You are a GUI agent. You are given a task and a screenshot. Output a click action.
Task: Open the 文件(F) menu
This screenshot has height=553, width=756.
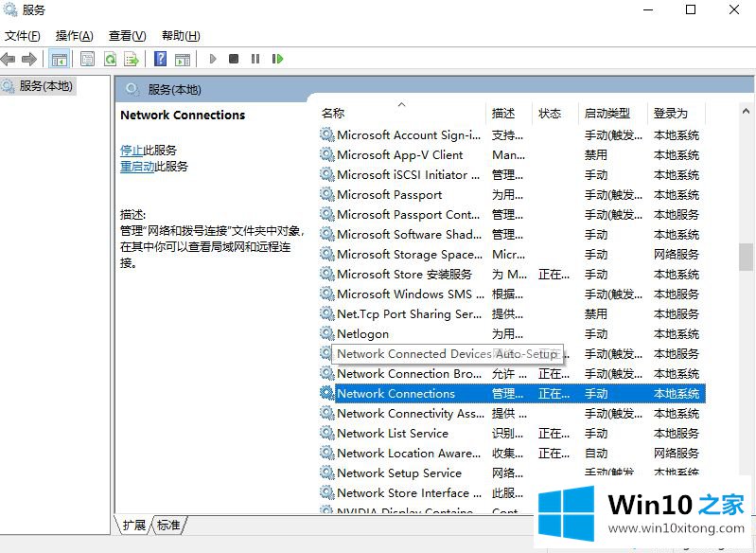(x=23, y=36)
